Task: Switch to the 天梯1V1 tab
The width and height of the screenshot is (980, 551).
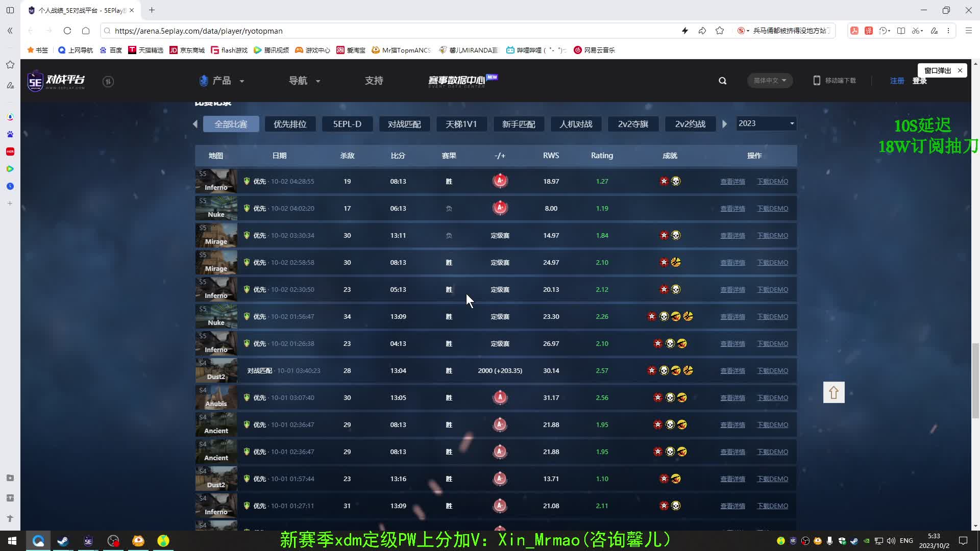Action: click(461, 124)
